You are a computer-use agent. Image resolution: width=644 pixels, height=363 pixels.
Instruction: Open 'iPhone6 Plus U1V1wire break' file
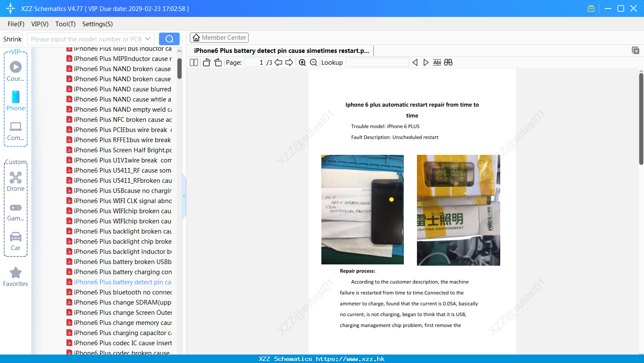119,160
